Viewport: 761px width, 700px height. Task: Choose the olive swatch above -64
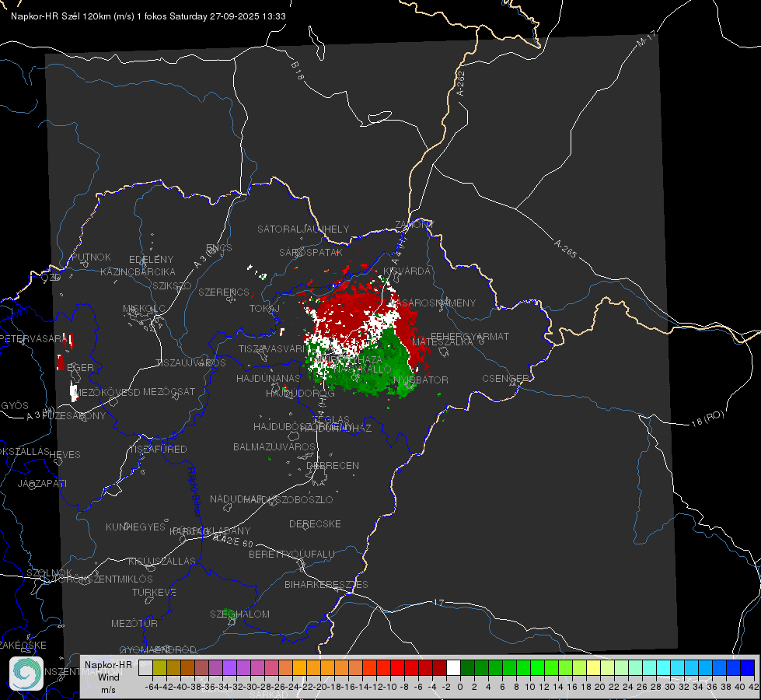(x=159, y=667)
